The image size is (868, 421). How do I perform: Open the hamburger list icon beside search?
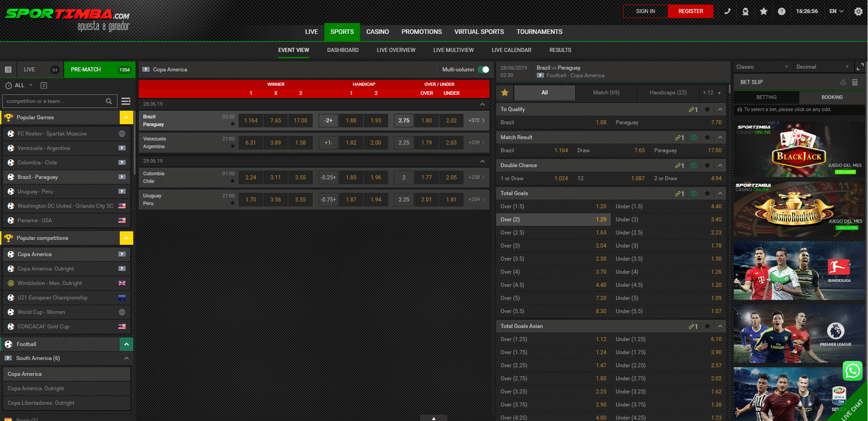[x=126, y=101]
